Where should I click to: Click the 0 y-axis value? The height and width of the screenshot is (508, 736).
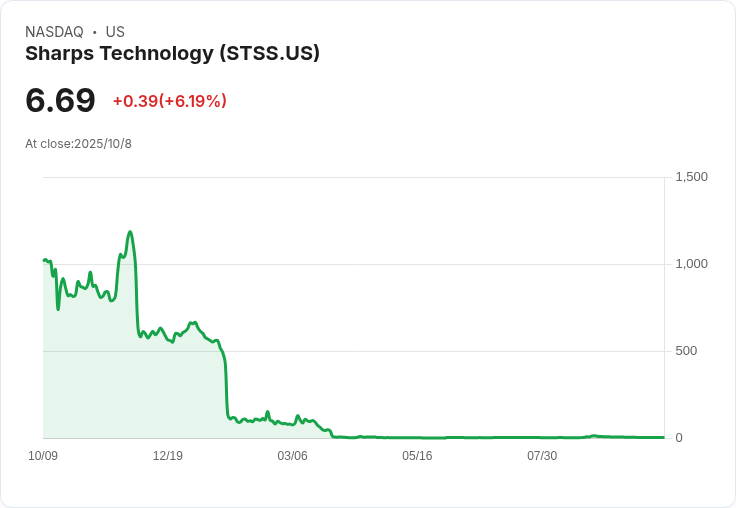click(679, 438)
